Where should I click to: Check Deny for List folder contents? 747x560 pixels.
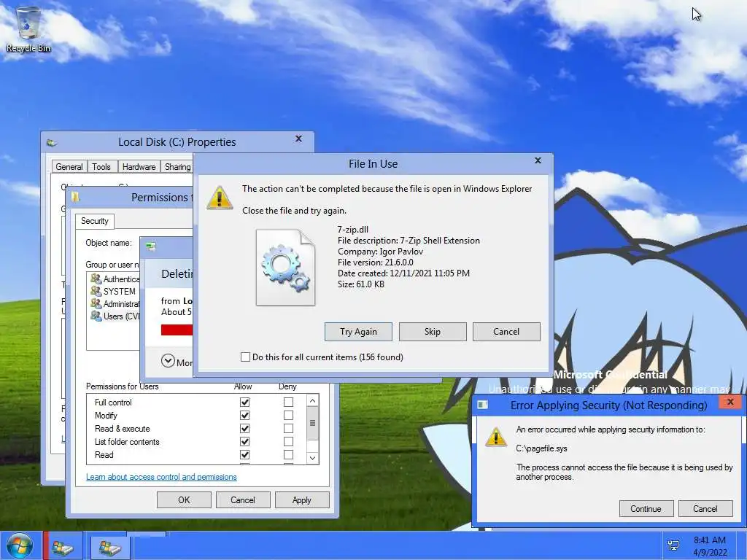288,442
